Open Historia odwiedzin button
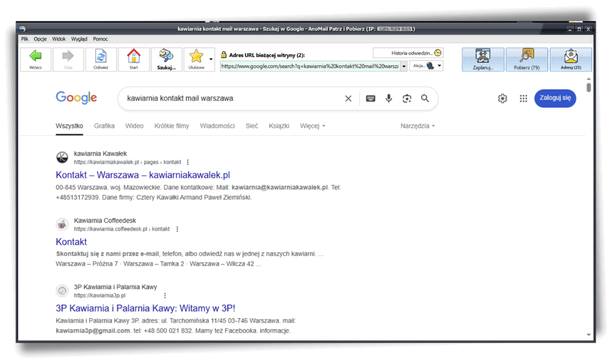The image size is (608, 364). pyautogui.click(x=408, y=53)
